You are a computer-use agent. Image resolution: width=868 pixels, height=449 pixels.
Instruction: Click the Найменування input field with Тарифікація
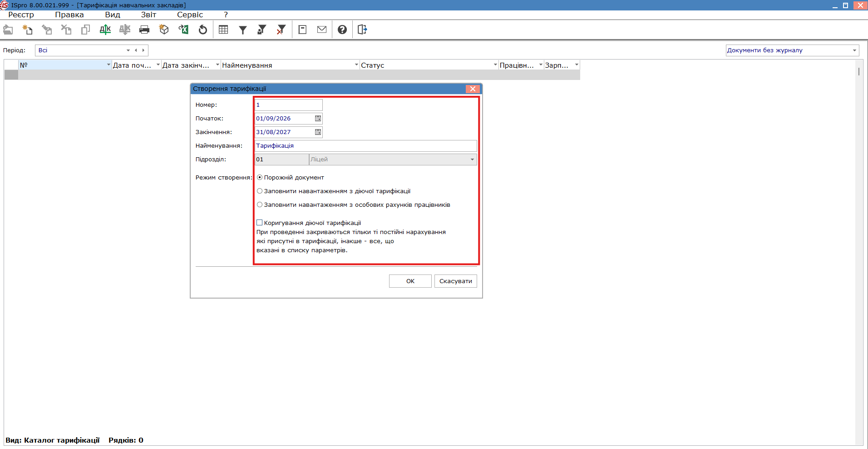point(366,146)
